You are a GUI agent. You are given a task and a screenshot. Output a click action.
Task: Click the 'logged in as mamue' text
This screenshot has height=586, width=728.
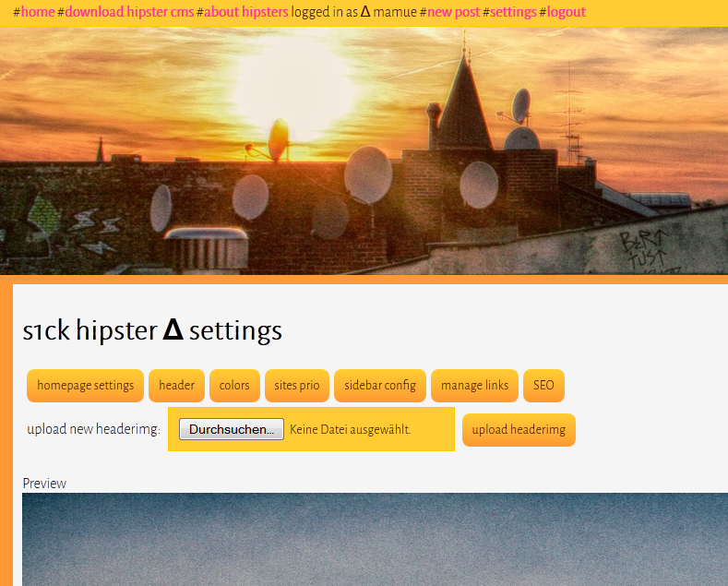point(353,12)
